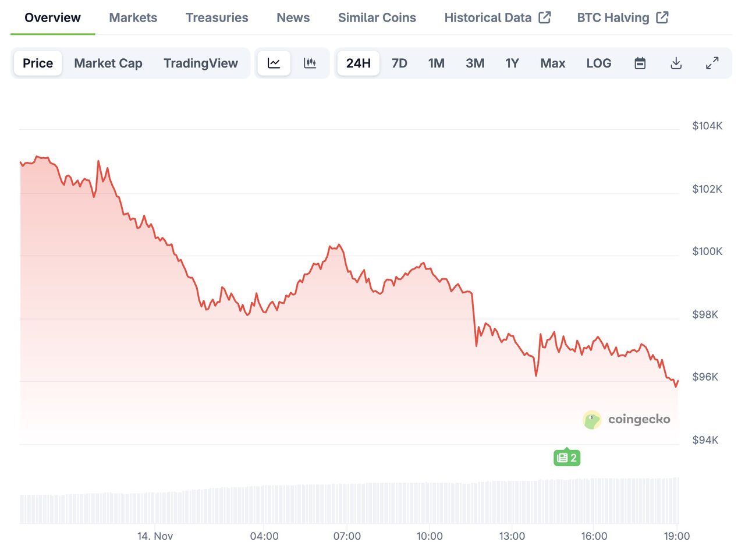The height and width of the screenshot is (560, 745).
Task: Open the Historical Data external link icon
Action: [545, 17]
